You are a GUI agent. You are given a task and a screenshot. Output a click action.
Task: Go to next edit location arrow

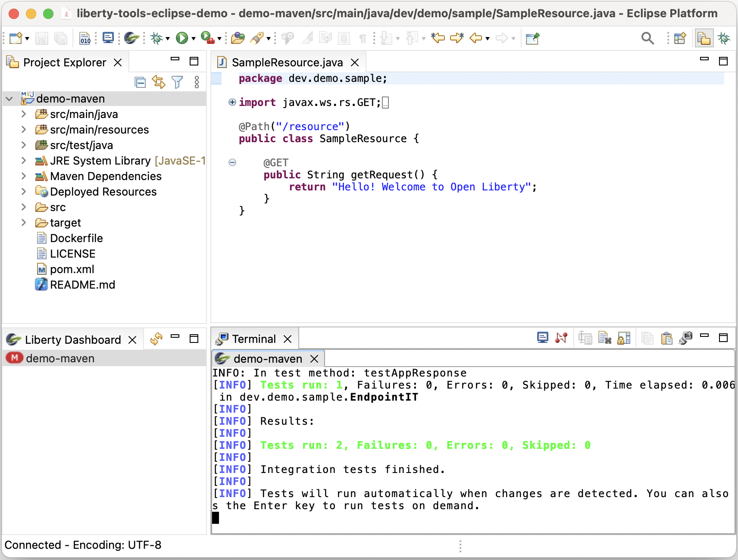click(x=457, y=38)
